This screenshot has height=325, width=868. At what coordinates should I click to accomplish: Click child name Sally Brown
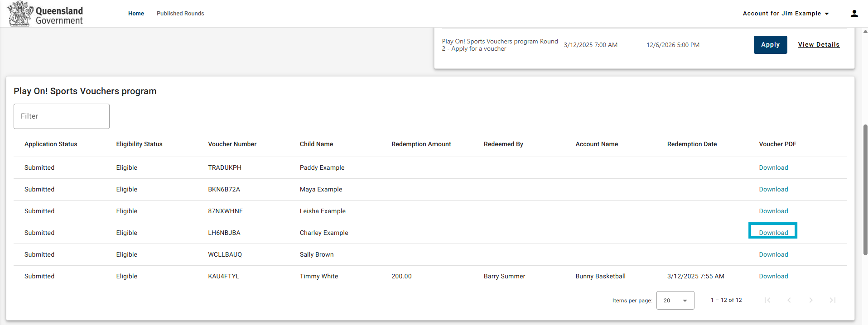click(x=317, y=254)
